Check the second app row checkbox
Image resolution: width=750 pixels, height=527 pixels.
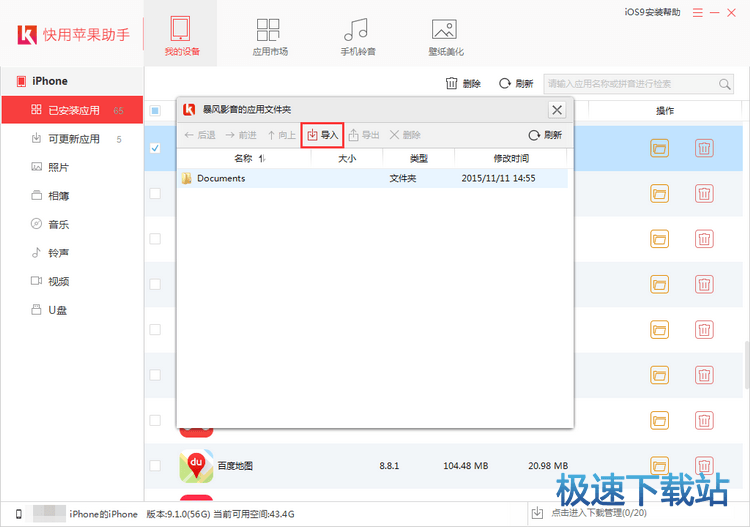pyautogui.click(x=155, y=193)
